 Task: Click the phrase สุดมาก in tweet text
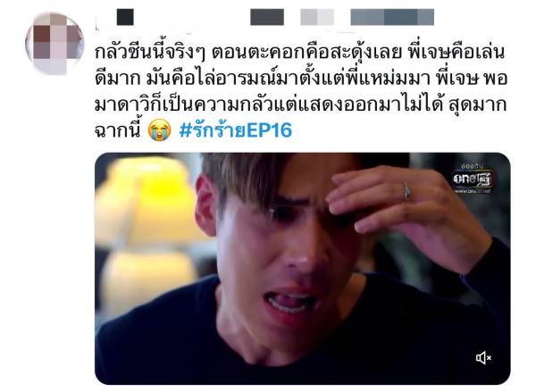point(478,105)
